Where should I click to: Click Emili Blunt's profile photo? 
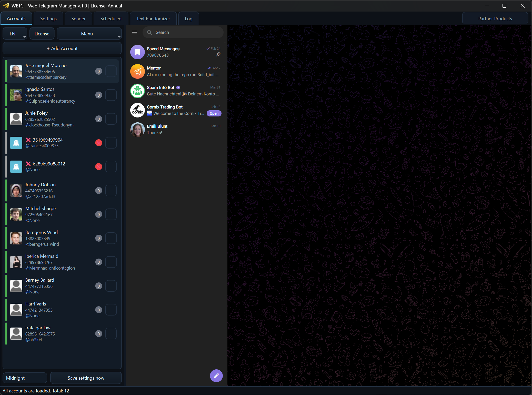pyautogui.click(x=137, y=130)
